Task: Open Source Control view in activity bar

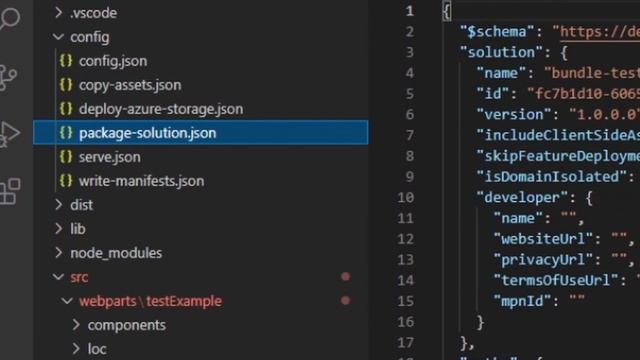Action: point(8,77)
